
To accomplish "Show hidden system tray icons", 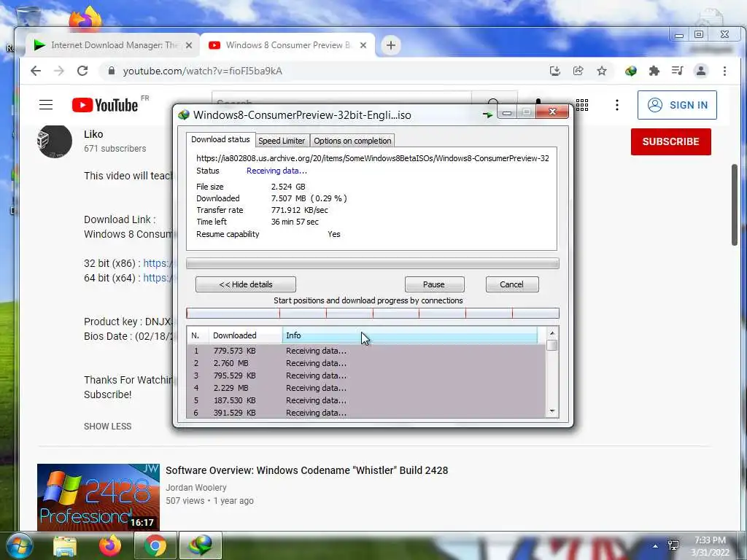I will (x=655, y=546).
